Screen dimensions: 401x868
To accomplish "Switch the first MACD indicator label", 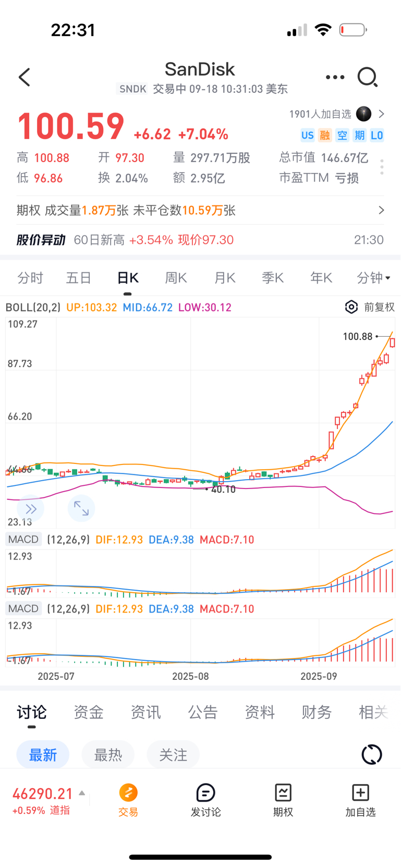I will tap(23, 540).
